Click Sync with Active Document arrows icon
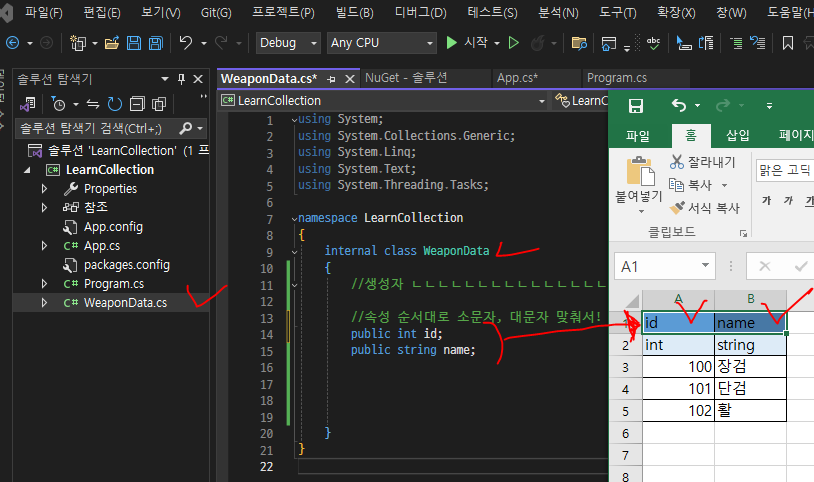Screen dimensions: 814x482 (x=92, y=104)
